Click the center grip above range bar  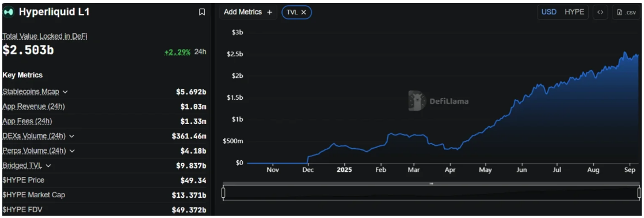[x=431, y=183]
